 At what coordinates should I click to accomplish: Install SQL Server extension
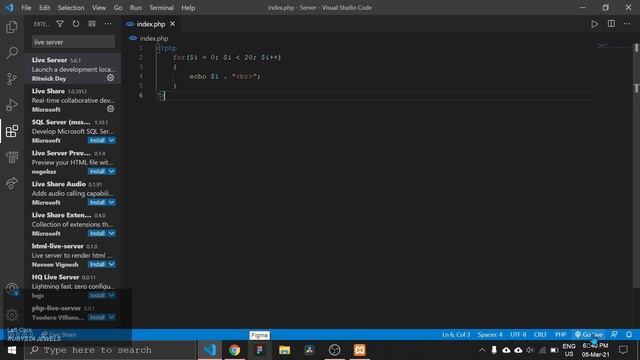(x=97, y=140)
